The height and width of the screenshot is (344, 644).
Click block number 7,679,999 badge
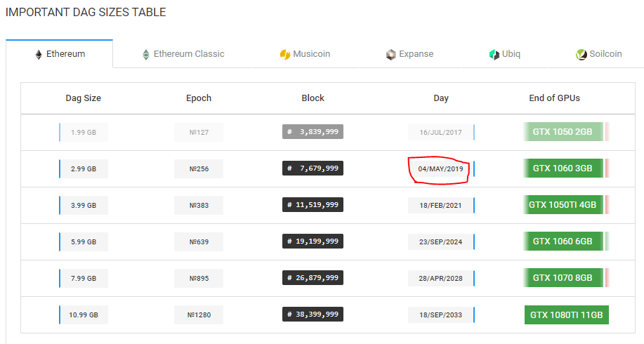313,168
